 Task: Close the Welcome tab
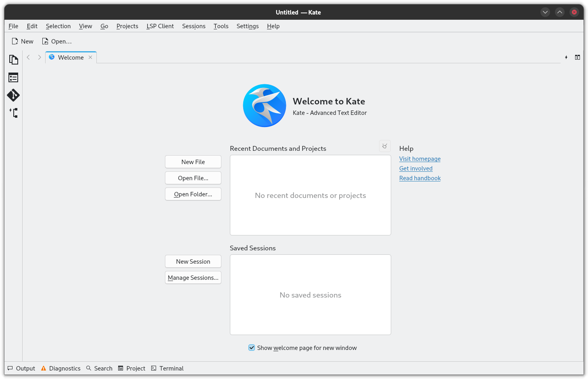[90, 57]
